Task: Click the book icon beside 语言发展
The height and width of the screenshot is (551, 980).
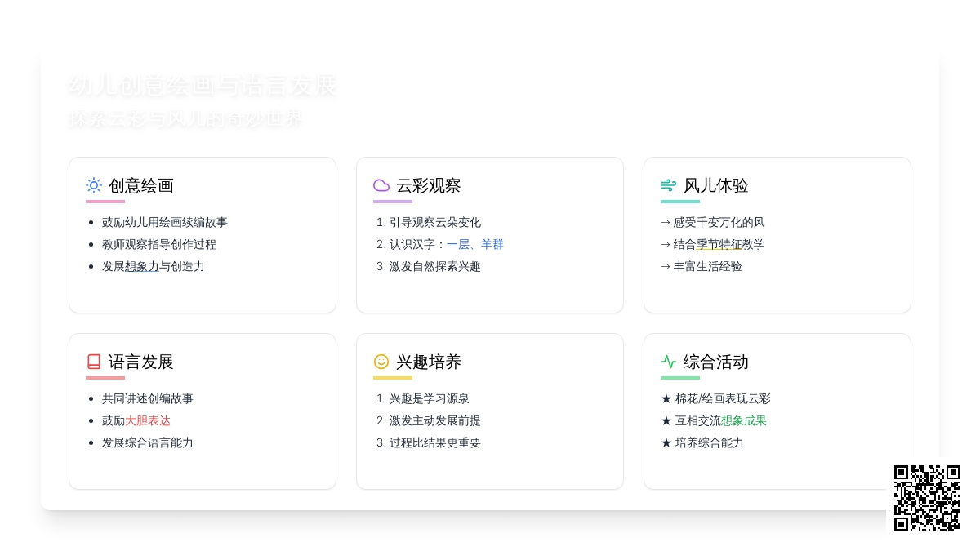Action: pyautogui.click(x=94, y=362)
